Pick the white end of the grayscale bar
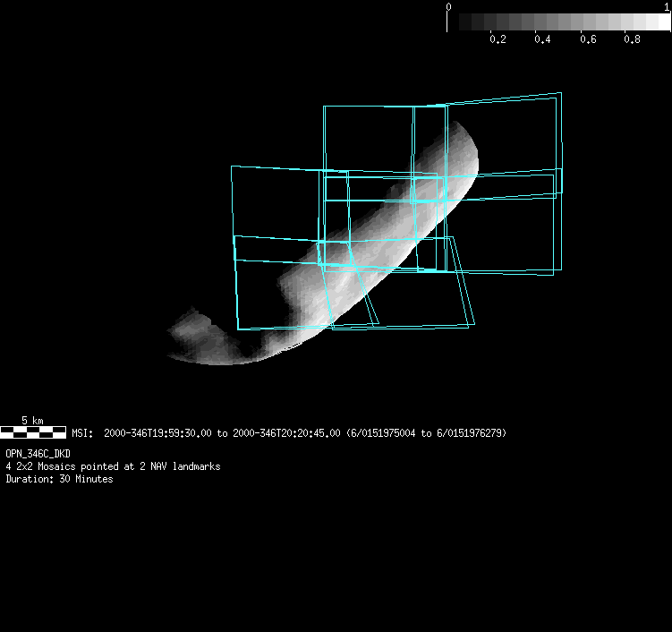672x632 pixels. point(660,22)
